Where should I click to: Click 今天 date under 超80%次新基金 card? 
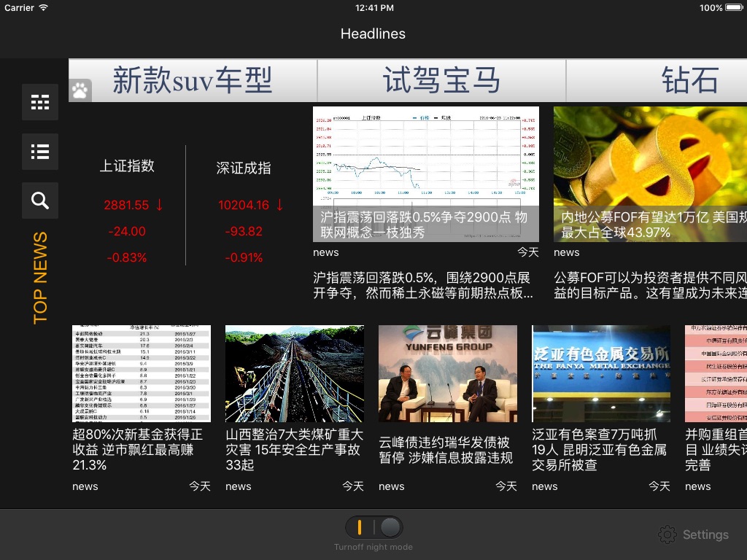[200, 486]
